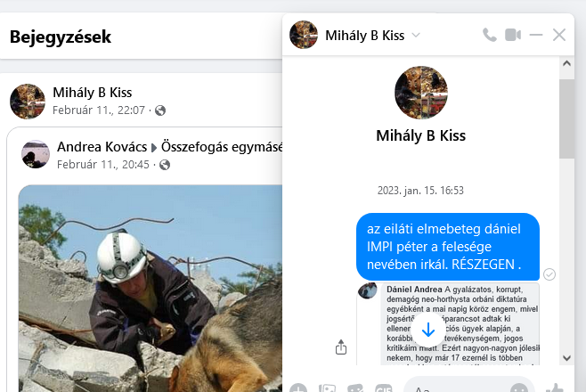Jump to latest message with down arrow
Screen dimensions: 586x392
coord(427,330)
